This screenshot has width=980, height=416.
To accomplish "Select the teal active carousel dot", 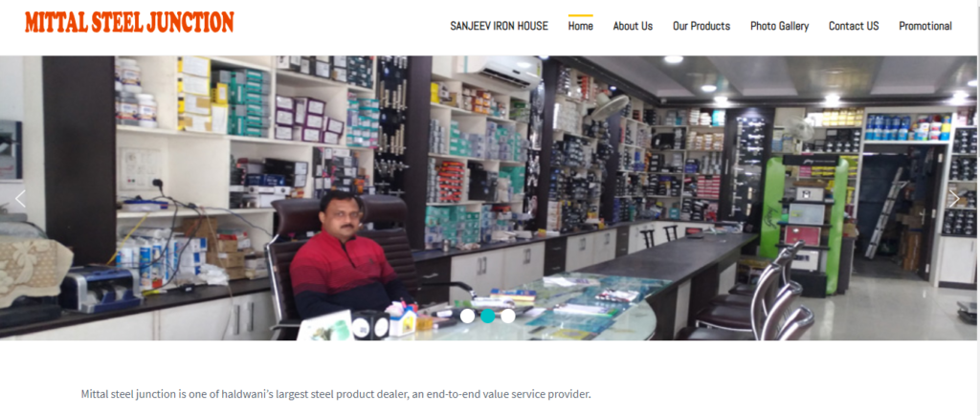I will click(487, 316).
